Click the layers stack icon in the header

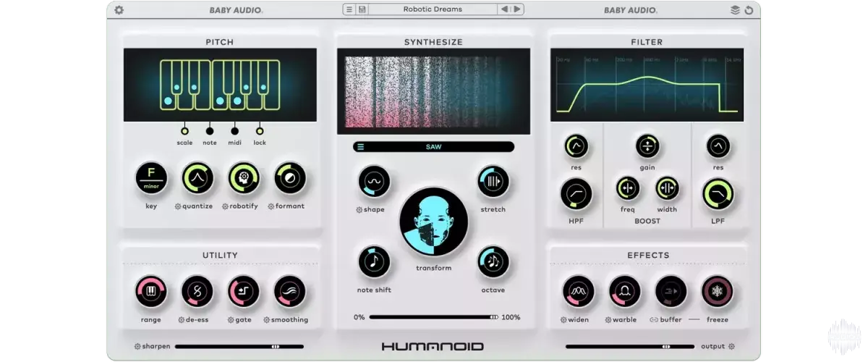pyautogui.click(x=735, y=10)
